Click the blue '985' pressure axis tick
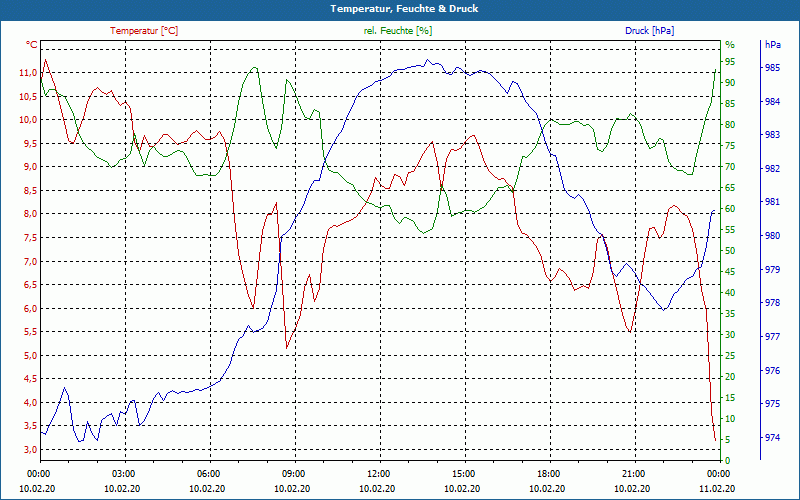 (x=773, y=67)
